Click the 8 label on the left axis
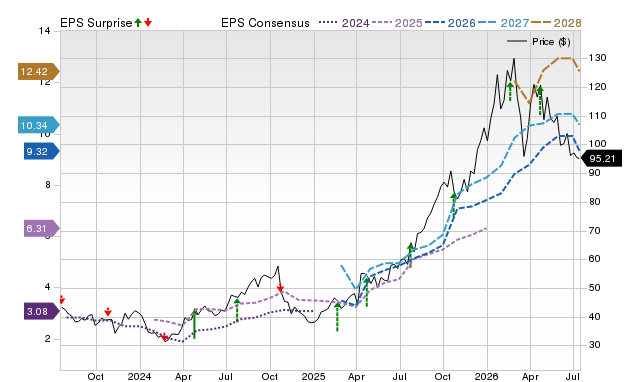 [48, 185]
